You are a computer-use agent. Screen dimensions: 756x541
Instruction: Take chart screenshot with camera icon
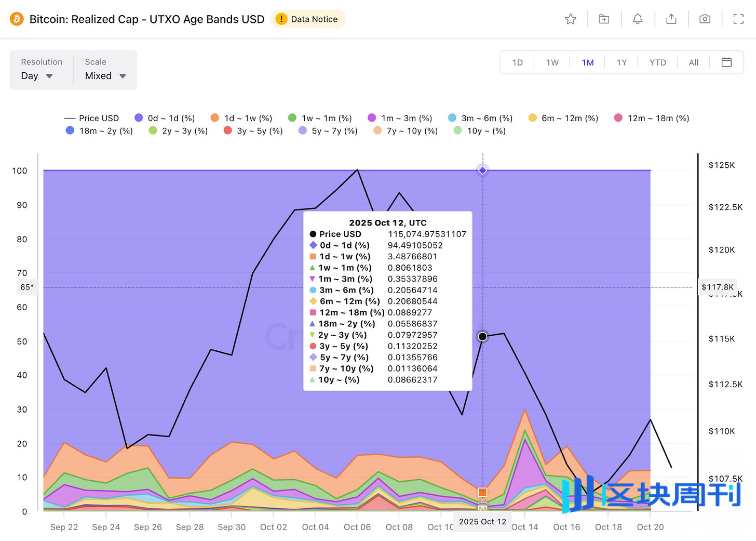tap(705, 19)
